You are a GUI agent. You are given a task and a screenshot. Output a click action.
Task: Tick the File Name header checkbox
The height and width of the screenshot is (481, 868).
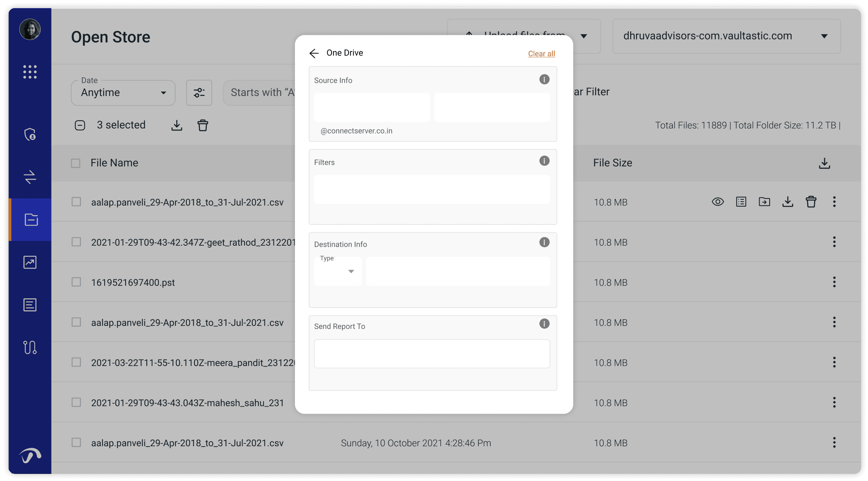tap(76, 163)
